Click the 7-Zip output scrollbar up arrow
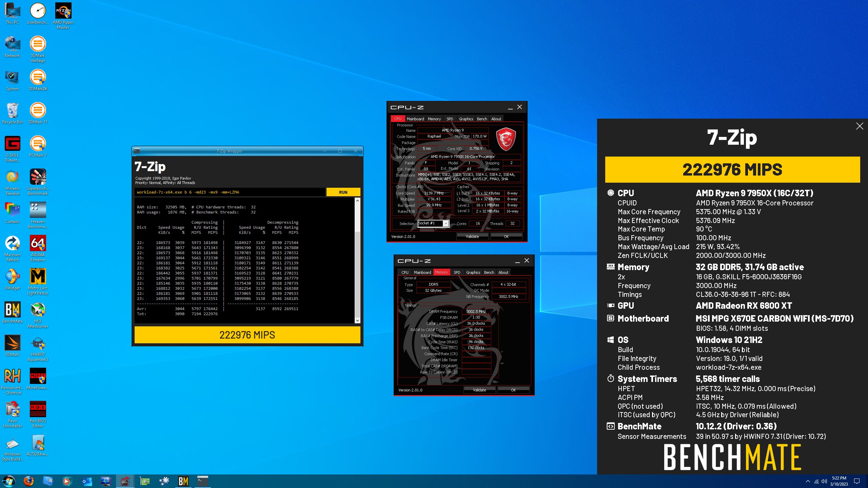This screenshot has height=488, width=868. [x=357, y=201]
